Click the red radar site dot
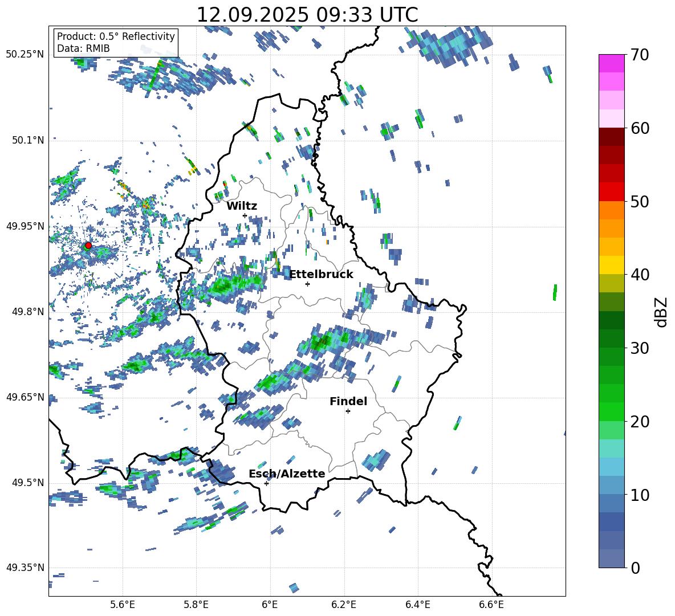 click(x=88, y=246)
